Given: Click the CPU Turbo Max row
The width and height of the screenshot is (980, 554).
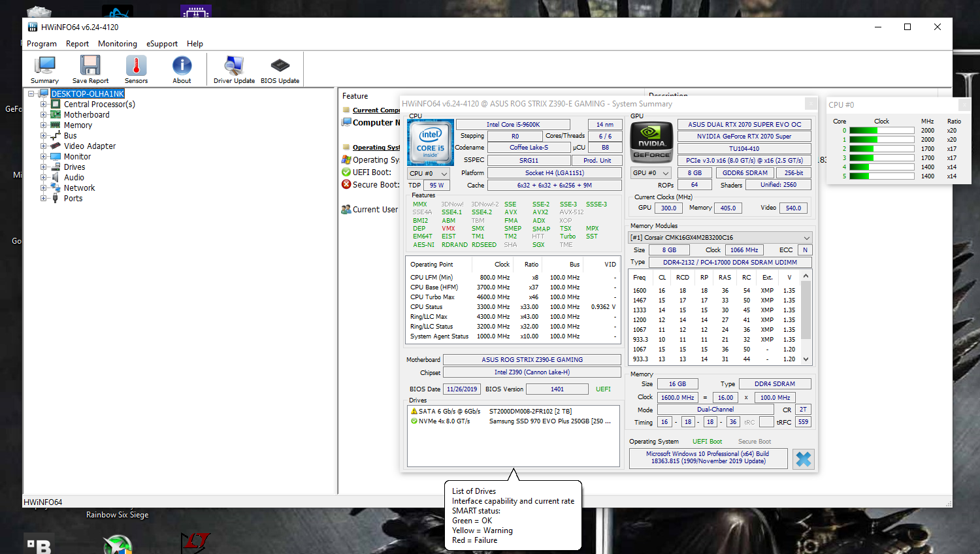Looking at the screenshot, I should click(513, 297).
